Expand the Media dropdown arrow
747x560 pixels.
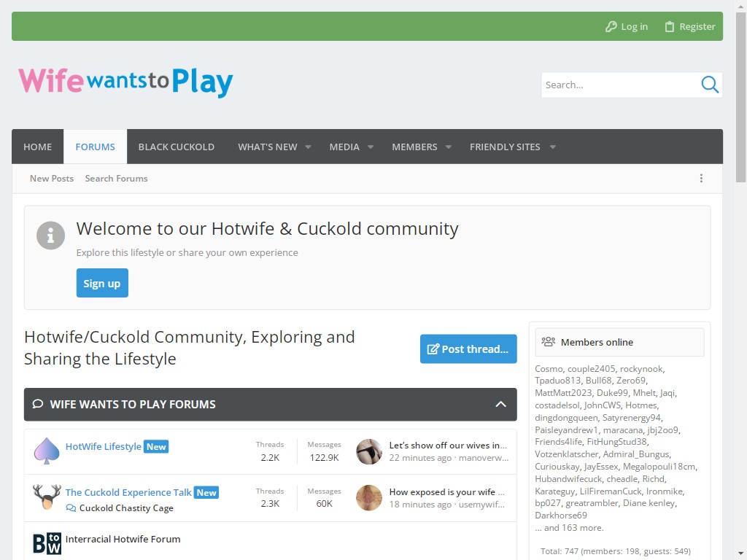(371, 147)
